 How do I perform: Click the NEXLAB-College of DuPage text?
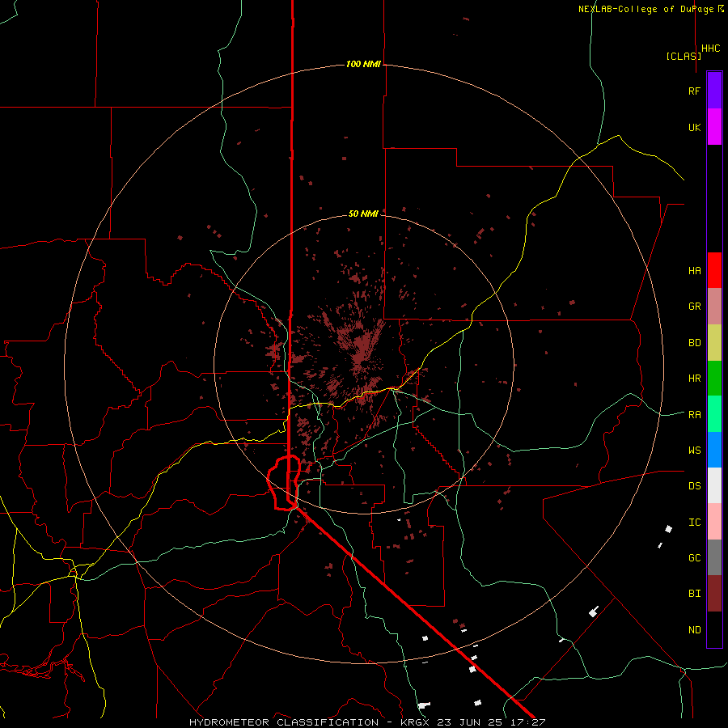(x=645, y=9)
